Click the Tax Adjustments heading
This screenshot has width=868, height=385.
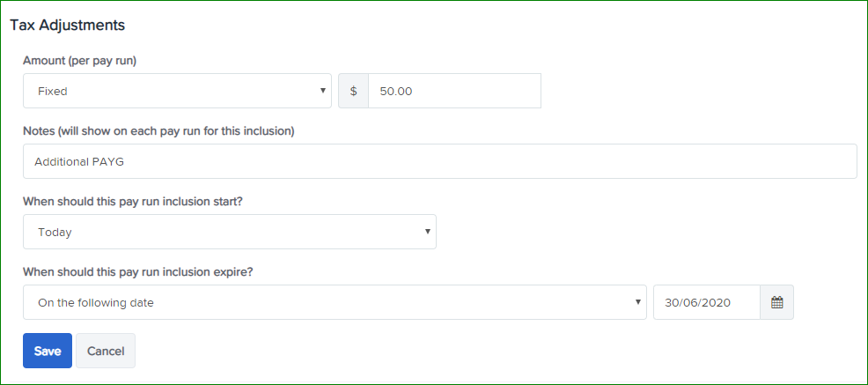coord(68,25)
